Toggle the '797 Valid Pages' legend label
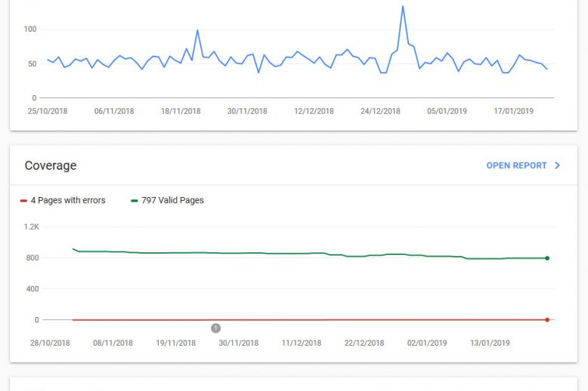This screenshot has height=391, width=588. (172, 201)
